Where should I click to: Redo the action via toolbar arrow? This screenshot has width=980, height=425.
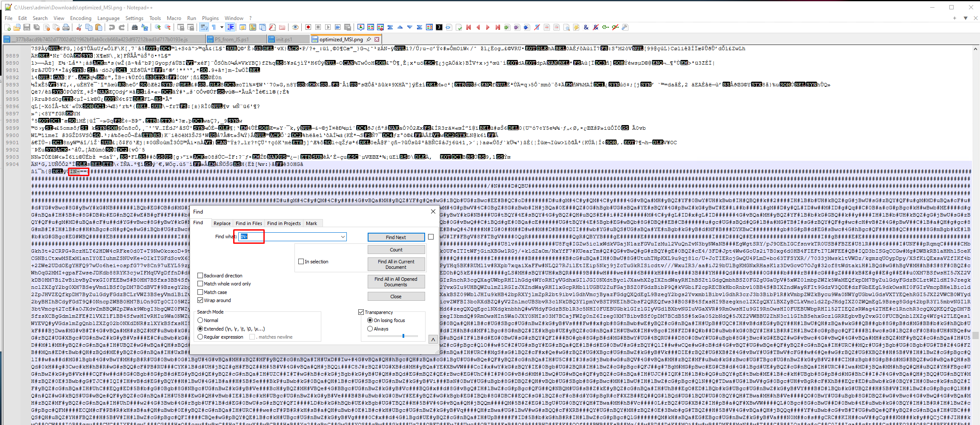[122, 27]
